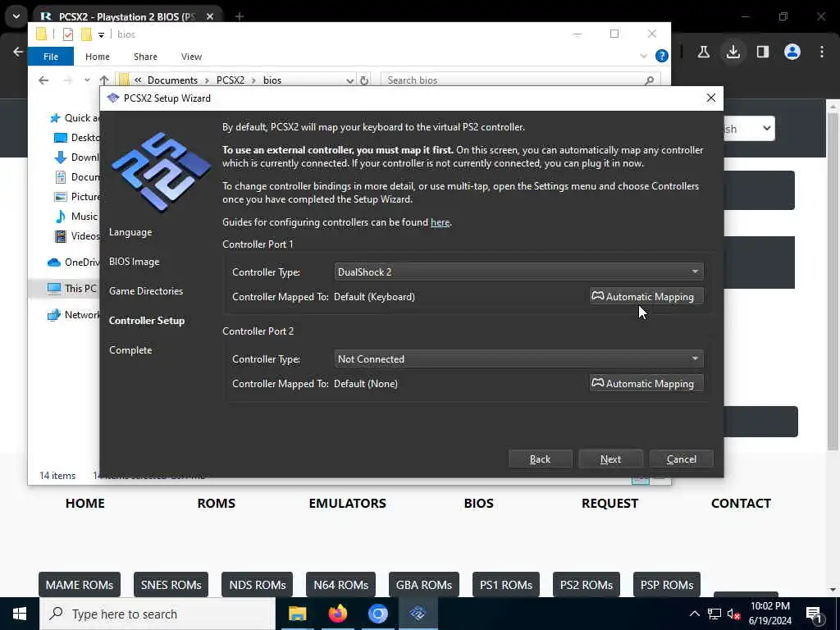Cancel the PCSX2 Setup Wizard

(x=681, y=459)
